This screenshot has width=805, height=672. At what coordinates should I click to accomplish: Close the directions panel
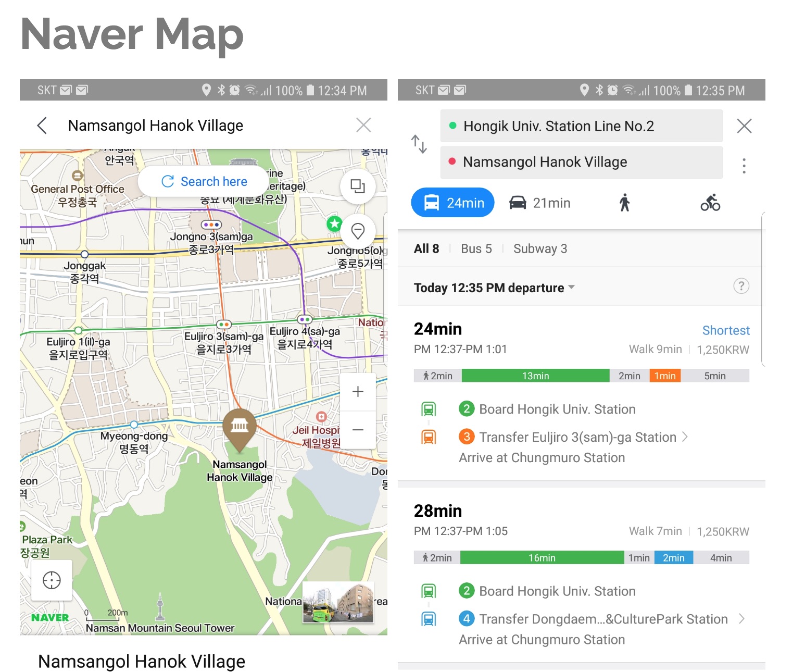tap(745, 126)
